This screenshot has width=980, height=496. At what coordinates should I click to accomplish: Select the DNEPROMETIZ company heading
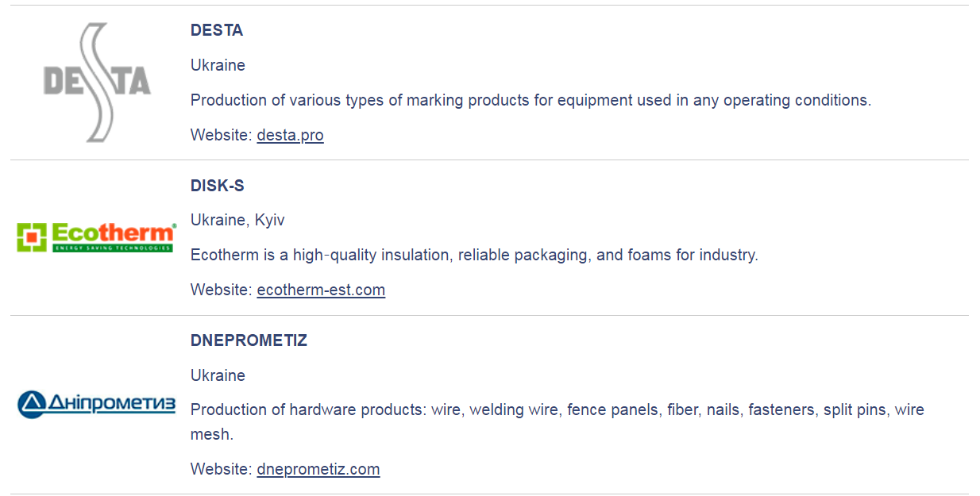coord(249,340)
